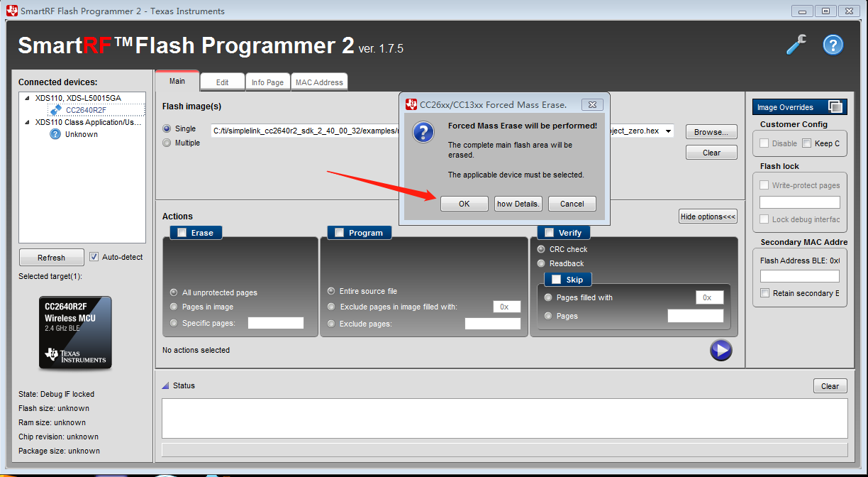Screen dimensions: 868x477
Task: Toggle the Retain secondary checkbox
Action: pos(764,293)
